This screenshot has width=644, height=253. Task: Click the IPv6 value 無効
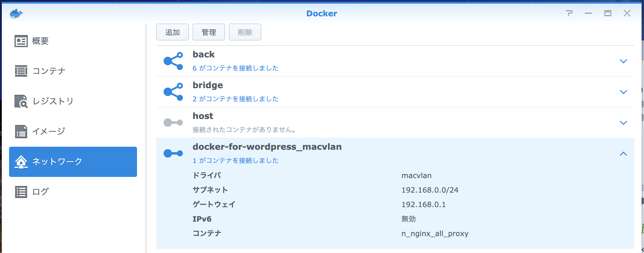tap(409, 219)
